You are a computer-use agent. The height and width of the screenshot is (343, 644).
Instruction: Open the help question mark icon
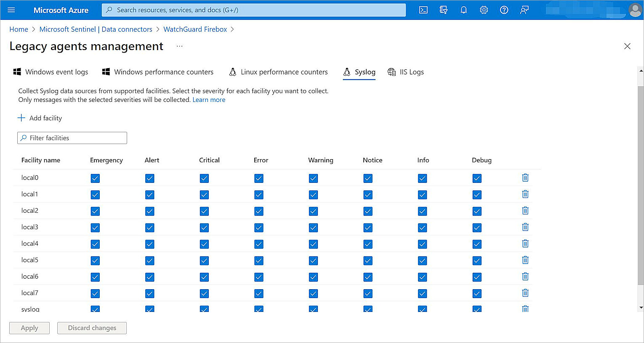pyautogui.click(x=504, y=10)
